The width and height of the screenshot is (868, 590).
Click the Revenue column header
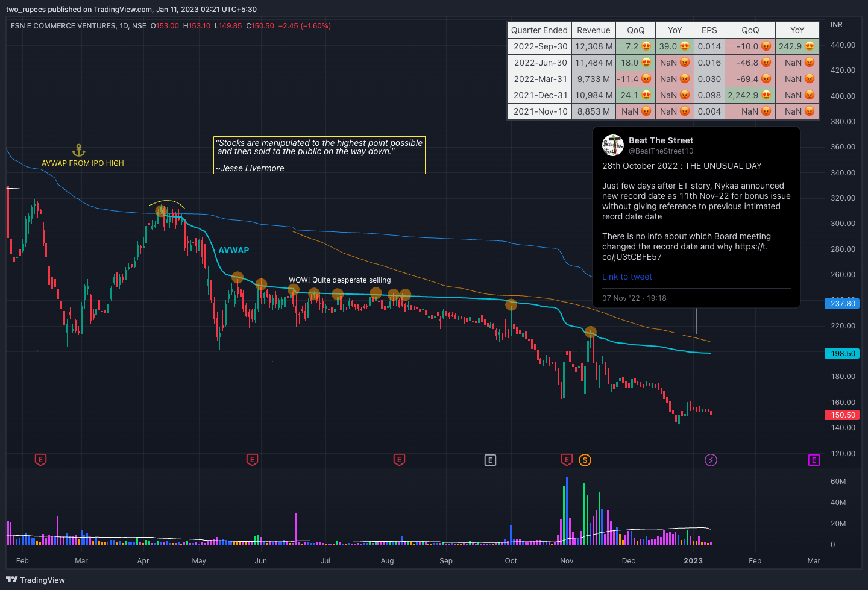point(594,30)
